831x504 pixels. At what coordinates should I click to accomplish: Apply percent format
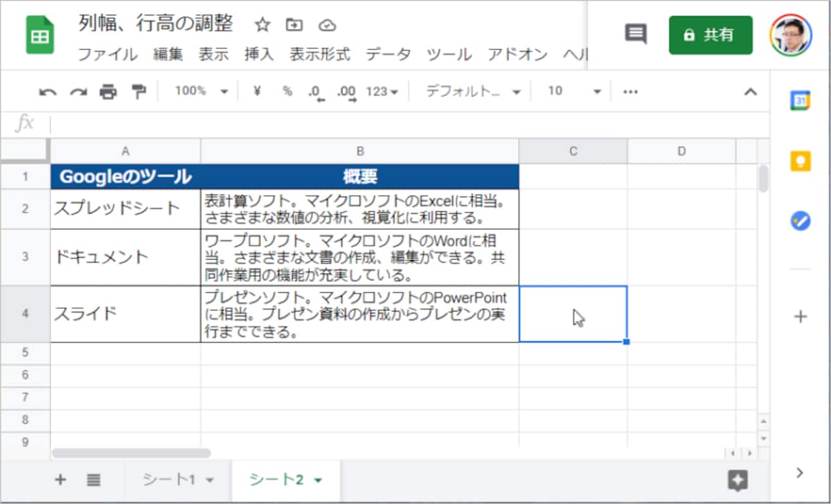287,91
